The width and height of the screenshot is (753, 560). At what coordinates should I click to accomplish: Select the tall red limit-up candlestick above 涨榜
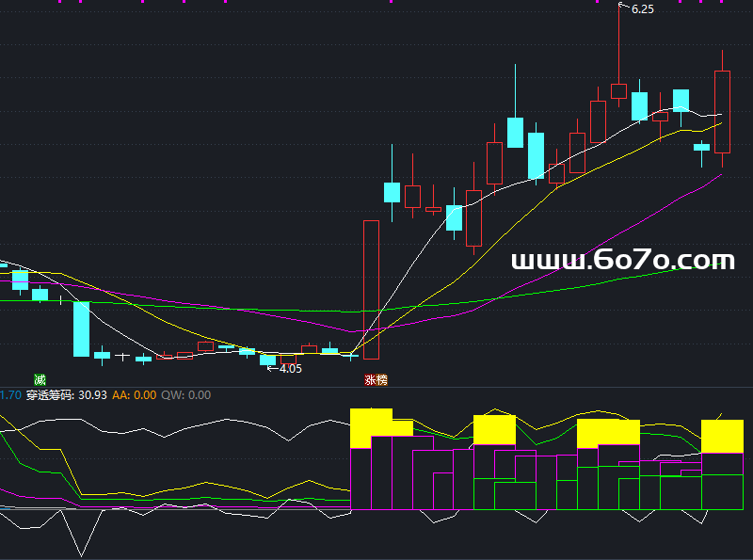(x=371, y=289)
